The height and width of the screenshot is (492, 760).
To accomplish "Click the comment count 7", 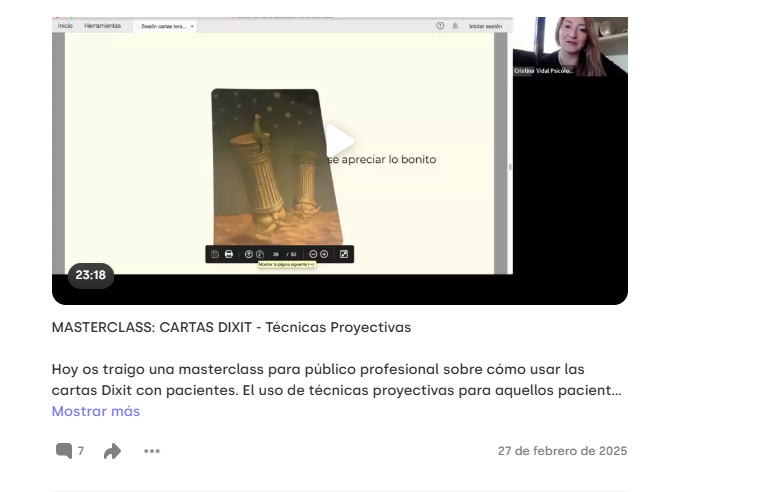I will [x=81, y=451].
